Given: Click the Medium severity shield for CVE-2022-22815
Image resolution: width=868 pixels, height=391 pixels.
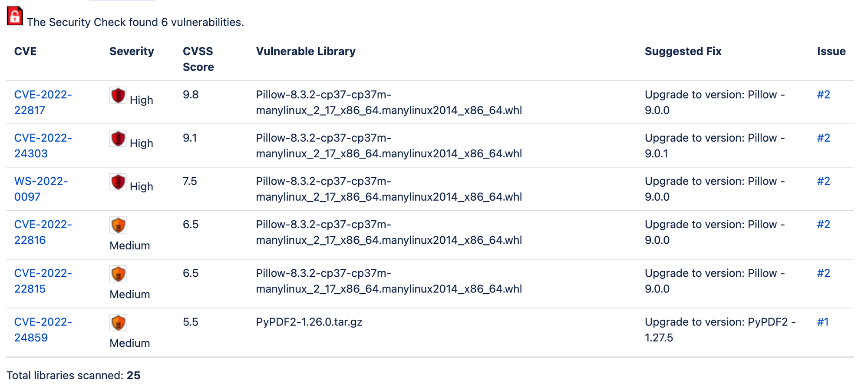Looking at the screenshot, I should [x=118, y=274].
